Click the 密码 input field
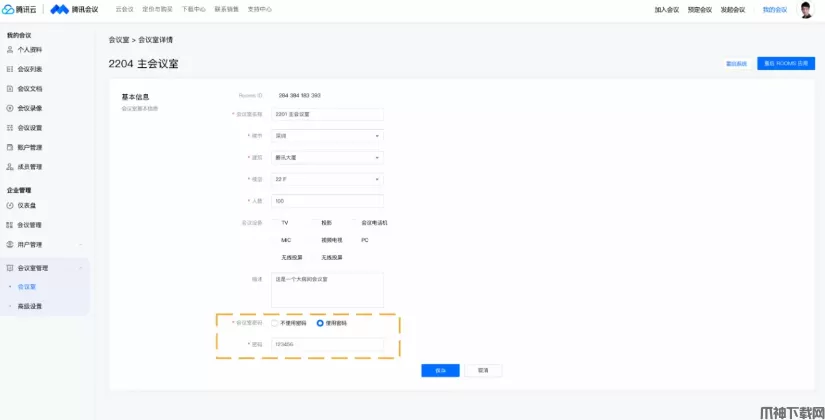Image resolution: width=825 pixels, height=420 pixels. pyautogui.click(x=327, y=345)
